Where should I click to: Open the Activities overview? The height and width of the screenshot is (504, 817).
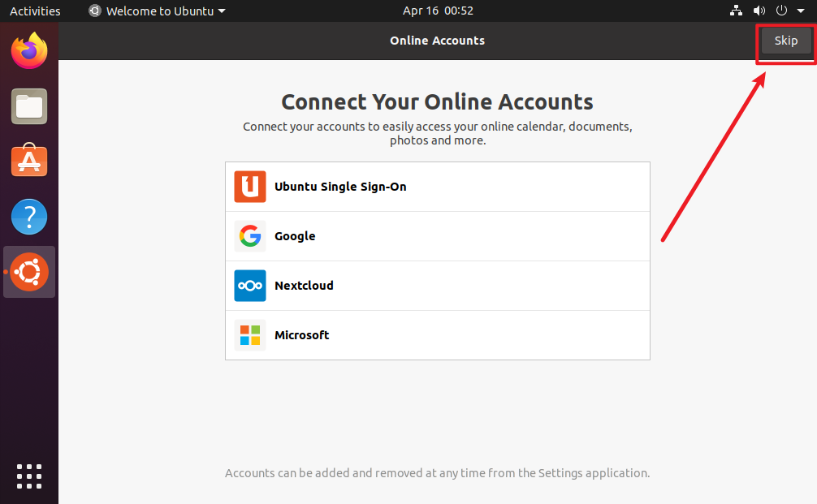tap(35, 11)
